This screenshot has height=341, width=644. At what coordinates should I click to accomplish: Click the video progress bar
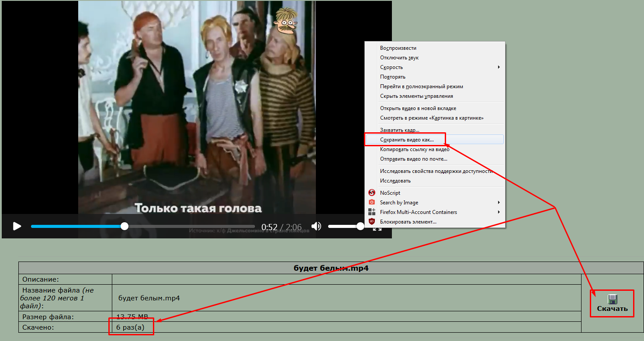click(143, 226)
